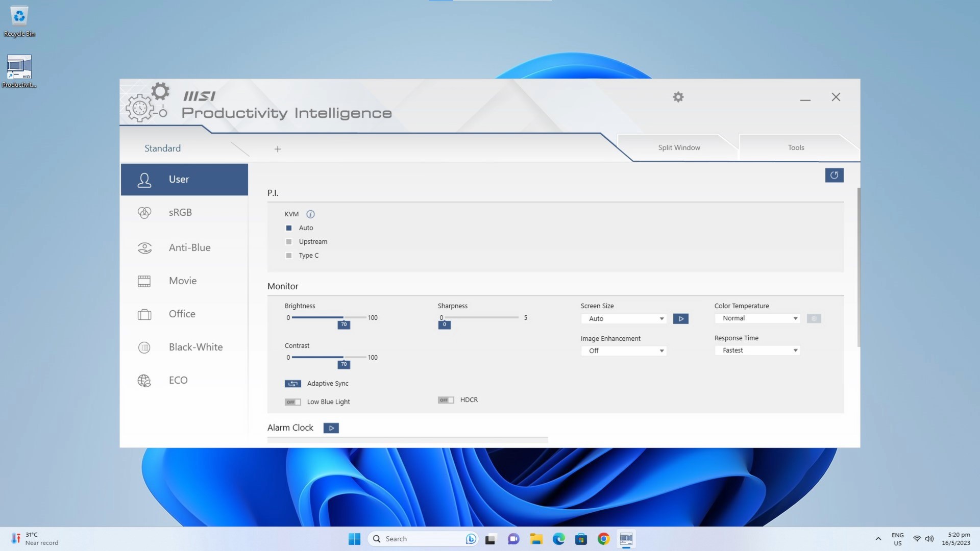Launch Microsoft Edge from taskbar
This screenshot has width=980, height=551.
point(558,539)
